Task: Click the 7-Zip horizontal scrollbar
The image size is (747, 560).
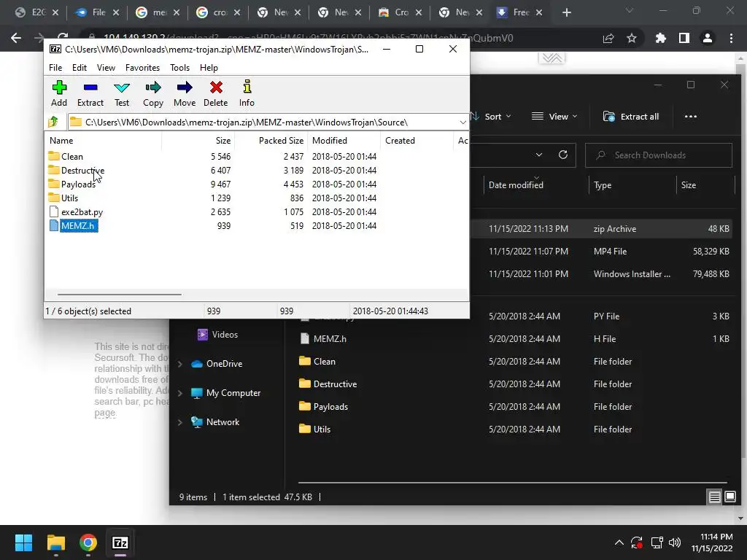Action: click(x=119, y=295)
